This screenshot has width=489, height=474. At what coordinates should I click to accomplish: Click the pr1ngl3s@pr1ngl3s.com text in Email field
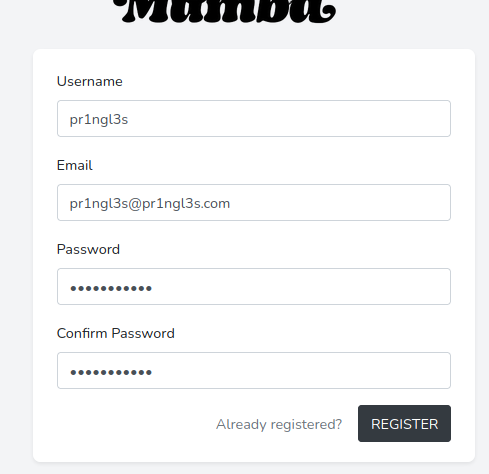(150, 204)
